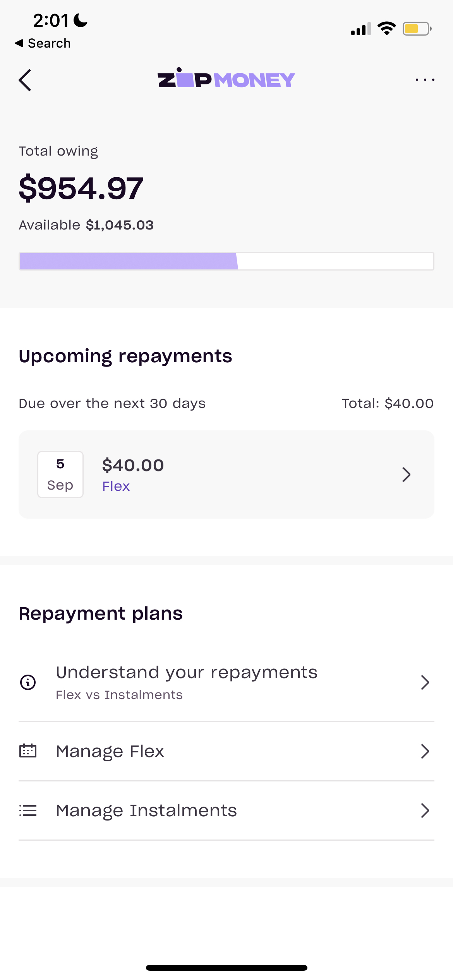This screenshot has width=453, height=980.
Task: Select Understand your repayments
Action: pos(187,672)
